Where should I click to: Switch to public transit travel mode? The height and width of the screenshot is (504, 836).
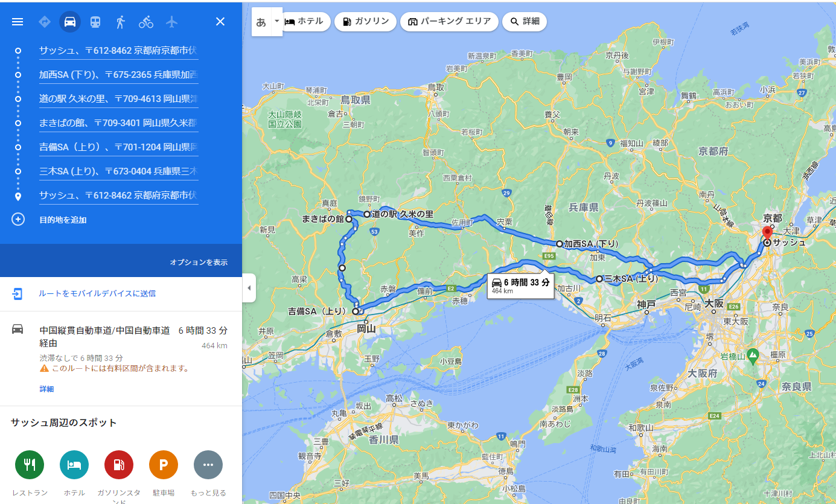pos(95,22)
